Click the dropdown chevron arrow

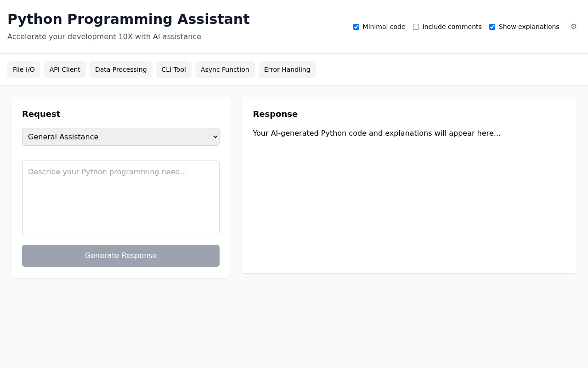214,137
